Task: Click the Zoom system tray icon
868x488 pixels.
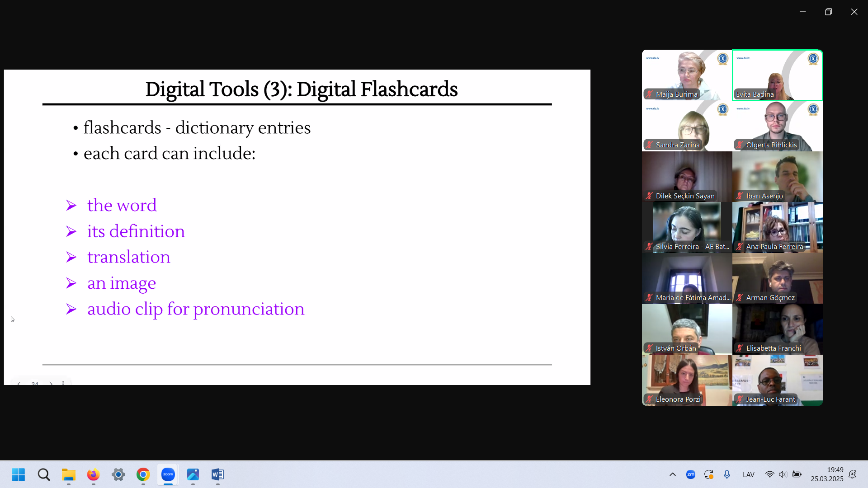Action: click(x=690, y=474)
